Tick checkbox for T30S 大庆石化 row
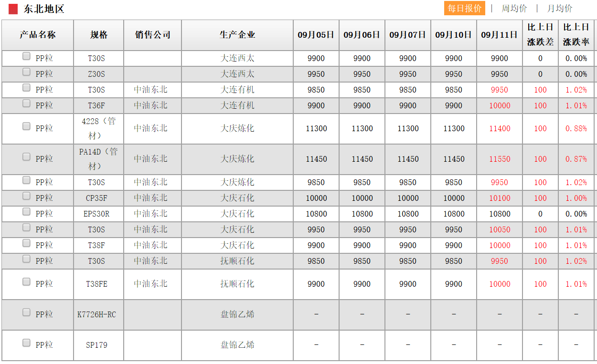 [x=26, y=228]
